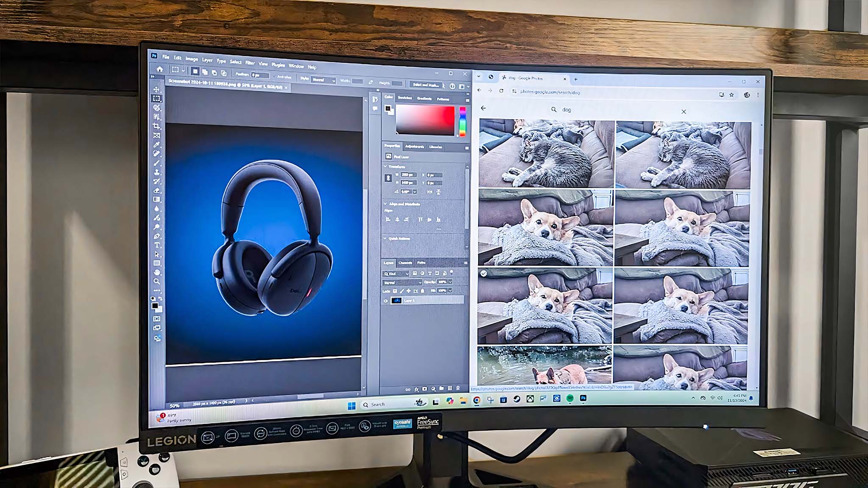Toggle lock position in Layers panel

[x=409, y=291]
